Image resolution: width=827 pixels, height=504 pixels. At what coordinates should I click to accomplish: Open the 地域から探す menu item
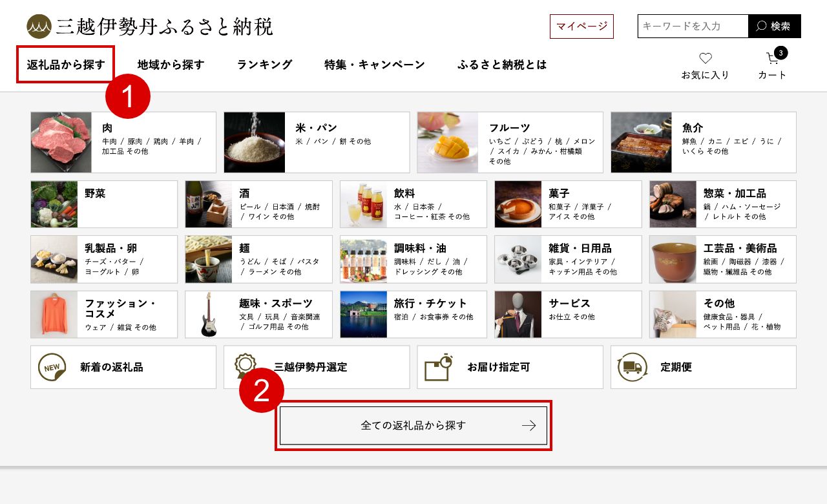point(171,65)
